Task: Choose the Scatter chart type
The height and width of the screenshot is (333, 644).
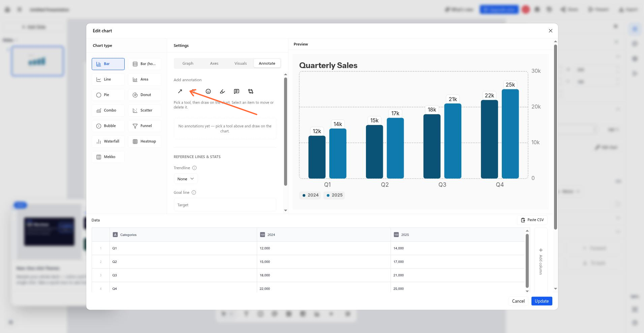Action: pyautogui.click(x=145, y=111)
